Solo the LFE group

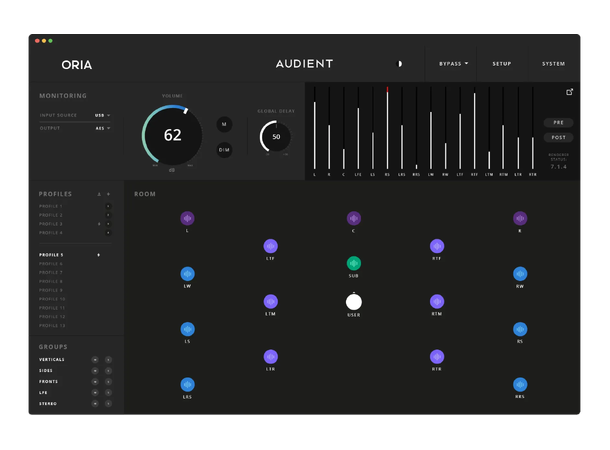[x=109, y=392]
